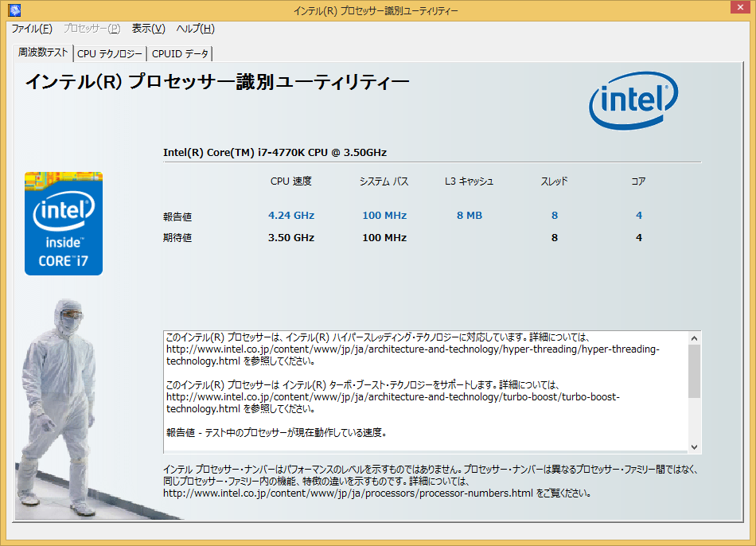
Task: Select the 周波数テスト tab
Action: (43, 53)
